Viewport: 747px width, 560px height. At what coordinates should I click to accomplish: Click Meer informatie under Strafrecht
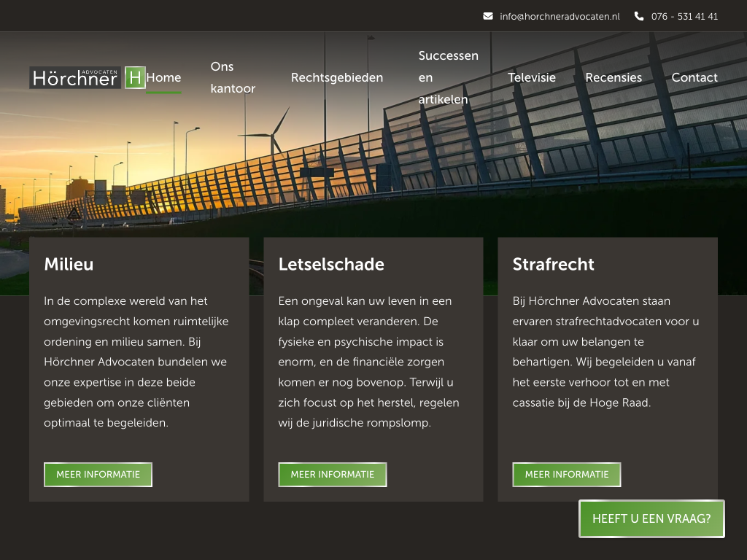coord(566,475)
